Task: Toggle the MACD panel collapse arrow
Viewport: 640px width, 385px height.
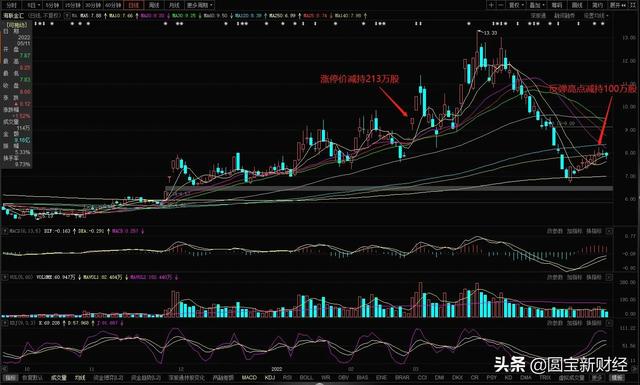Action: [x=5, y=231]
